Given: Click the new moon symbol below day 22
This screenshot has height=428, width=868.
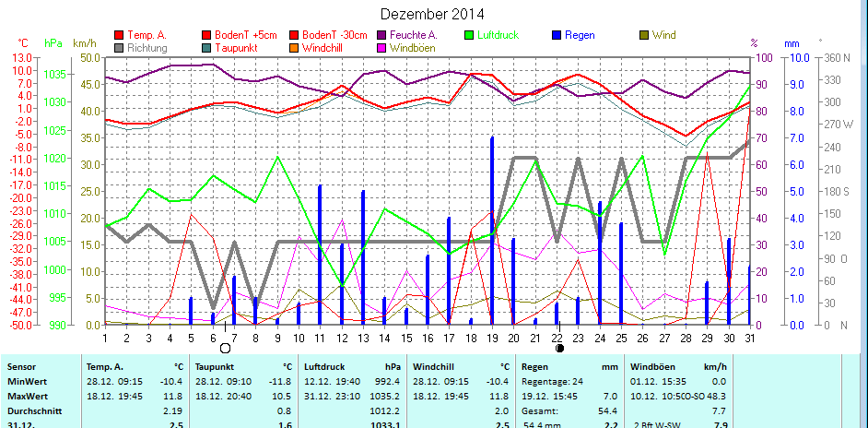Looking at the screenshot, I should [x=559, y=348].
